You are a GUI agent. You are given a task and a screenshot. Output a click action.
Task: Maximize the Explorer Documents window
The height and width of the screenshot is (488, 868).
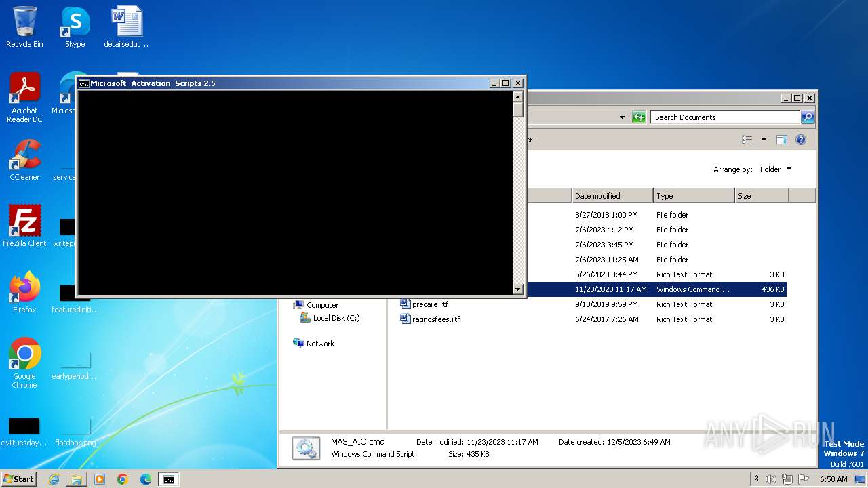[797, 98]
